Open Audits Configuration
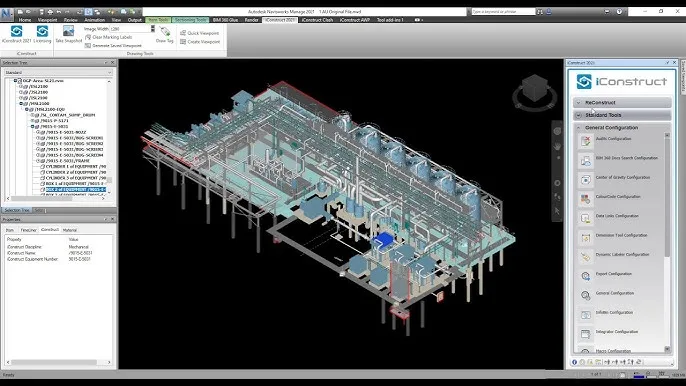 pos(613,139)
